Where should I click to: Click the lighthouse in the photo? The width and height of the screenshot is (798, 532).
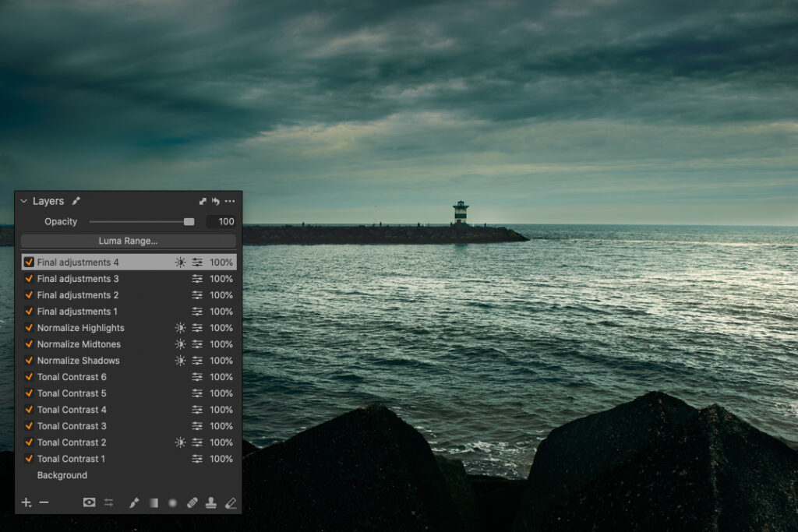click(x=461, y=213)
